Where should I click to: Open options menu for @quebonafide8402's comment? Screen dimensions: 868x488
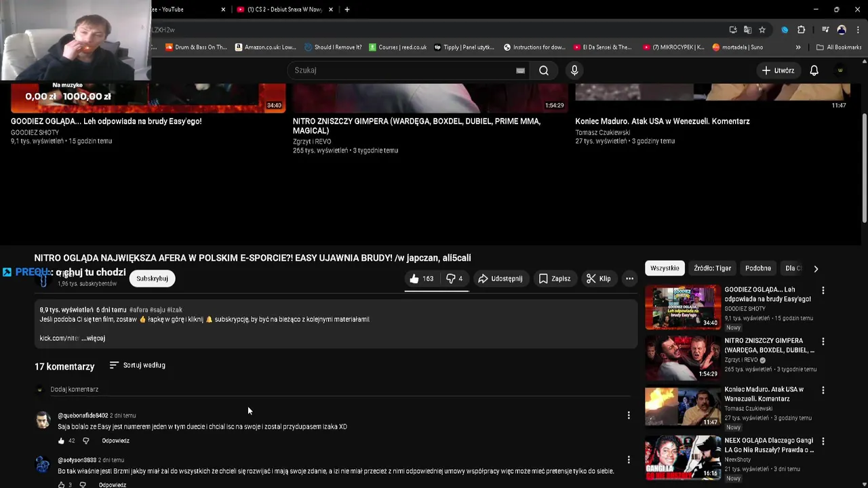pyautogui.click(x=629, y=415)
